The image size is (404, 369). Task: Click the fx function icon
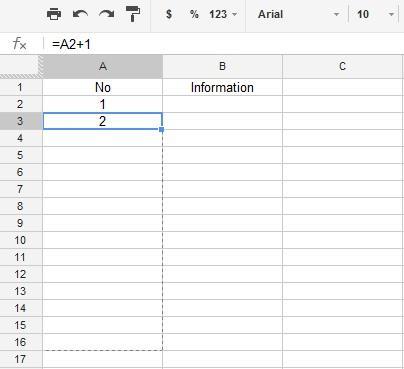(19, 44)
